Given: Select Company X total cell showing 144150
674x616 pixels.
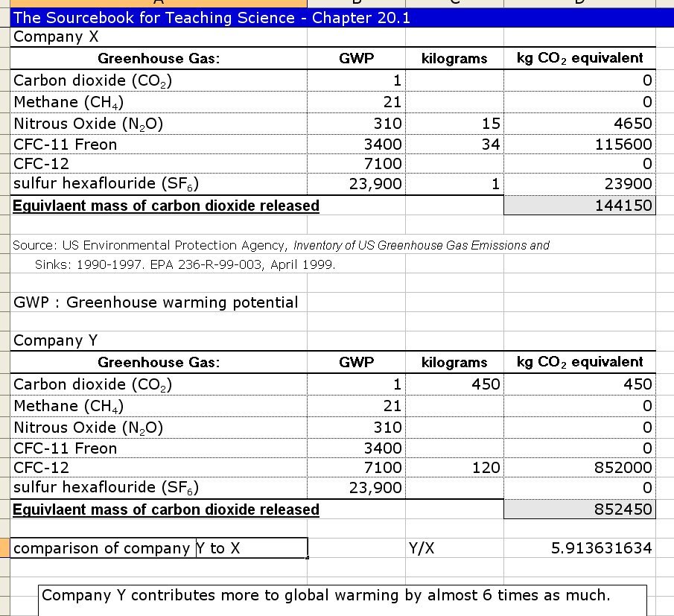Looking at the screenshot, I should (x=580, y=206).
